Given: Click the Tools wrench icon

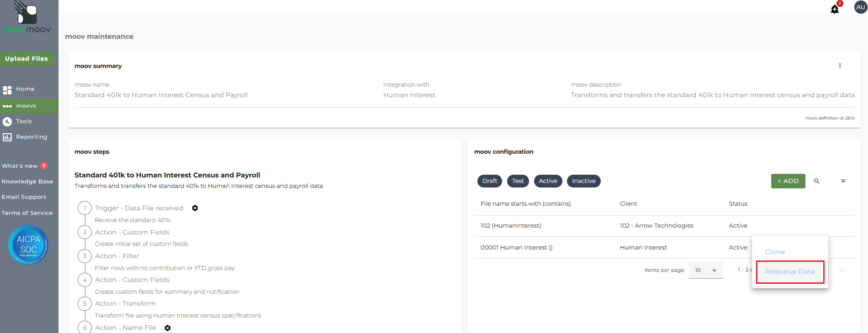Looking at the screenshot, I should click(x=7, y=121).
